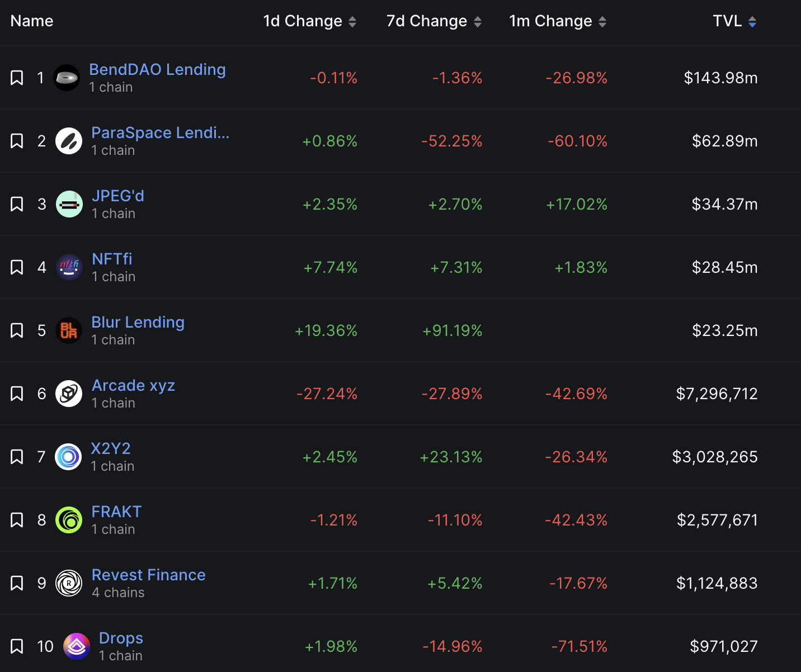Sort by the TVL column
The height and width of the screenshot is (672, 801).
(734, 21)
